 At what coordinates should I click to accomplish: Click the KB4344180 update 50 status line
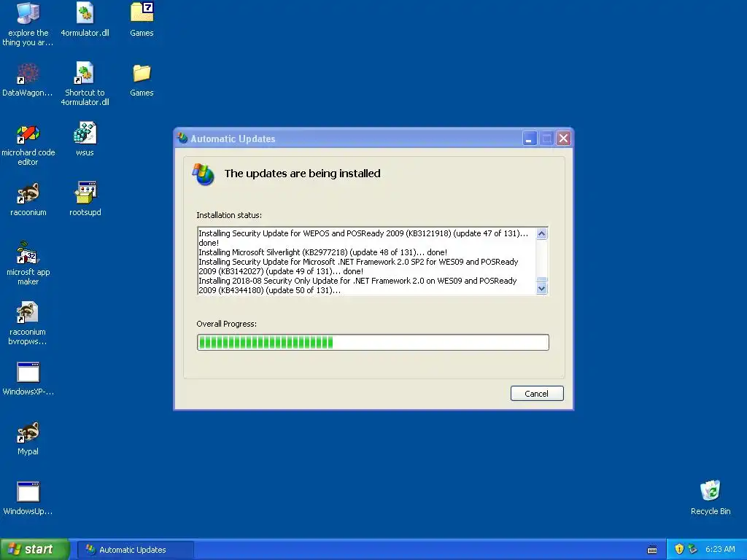[357, 286]
